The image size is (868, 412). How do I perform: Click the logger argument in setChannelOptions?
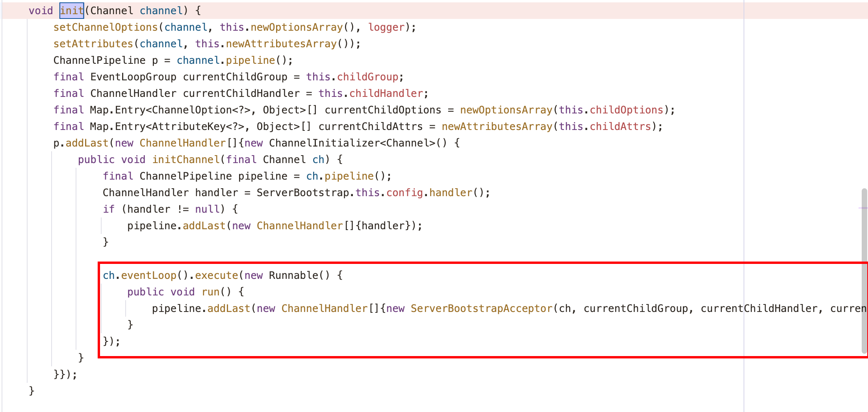click(x=386, y=27)
